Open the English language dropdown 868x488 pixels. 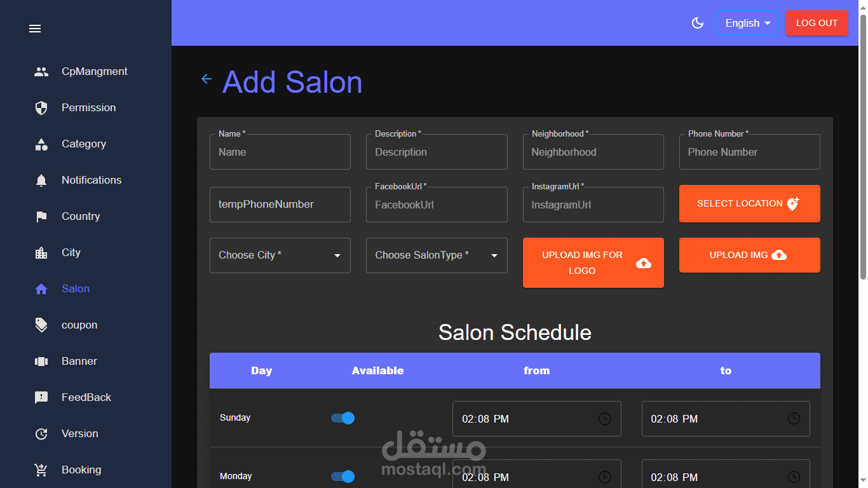(748, 23)
